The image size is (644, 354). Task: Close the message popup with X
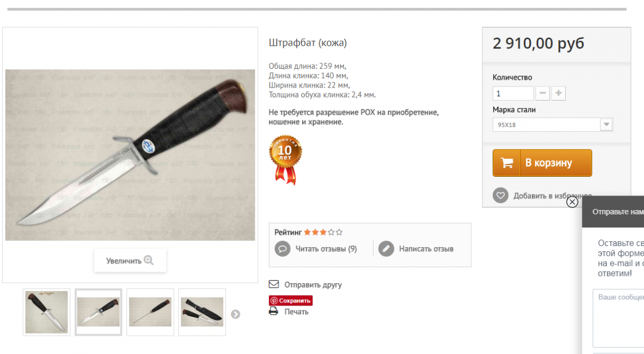coord(572,201)
